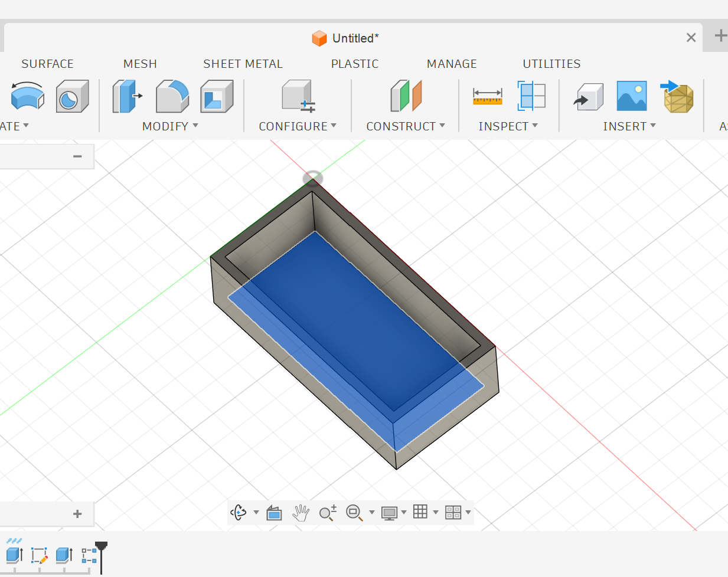Click the Look At icon
This screenshot has width=728, height=577.
pyautogui.click(x=274, y=513)
